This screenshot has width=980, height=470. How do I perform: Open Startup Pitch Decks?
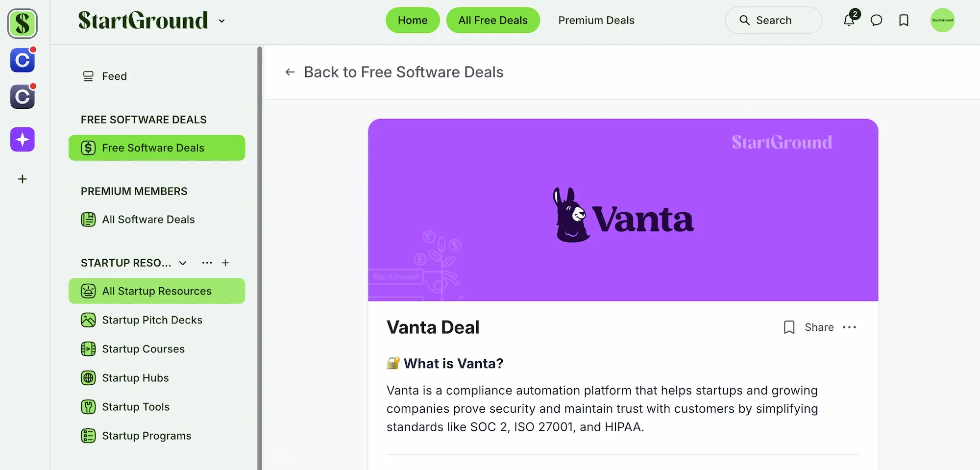[152, 320]
